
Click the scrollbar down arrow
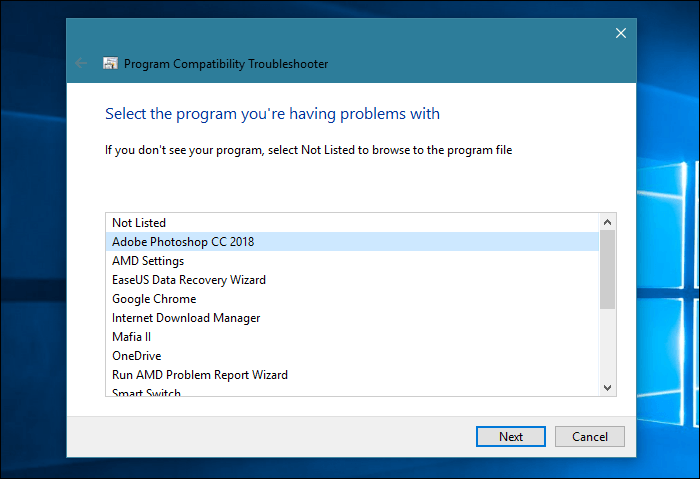pyautogui.click(x=608, y=387)
